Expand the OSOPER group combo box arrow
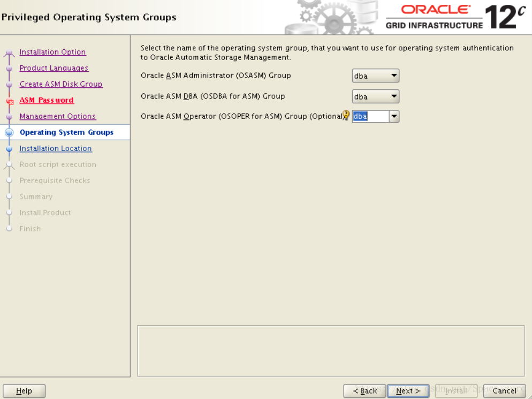 pos(394,116)
